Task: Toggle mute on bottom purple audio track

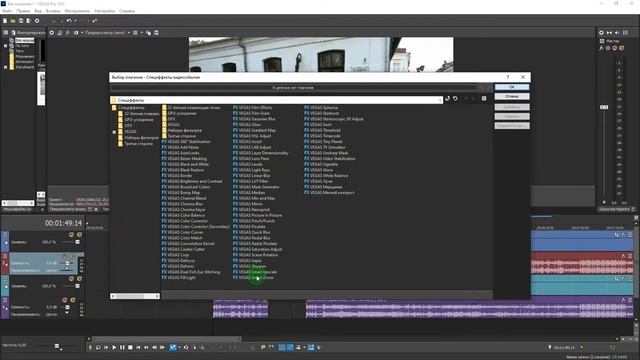Action: 64,300
